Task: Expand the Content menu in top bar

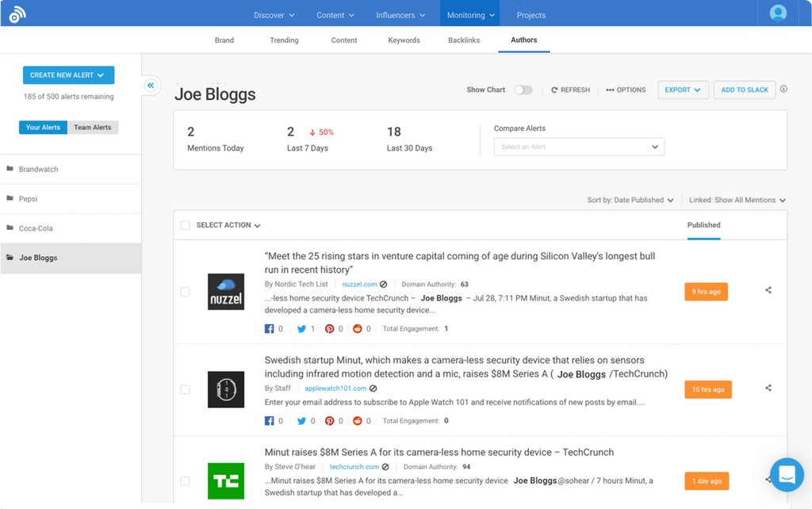Action: [x=335, y=15]
